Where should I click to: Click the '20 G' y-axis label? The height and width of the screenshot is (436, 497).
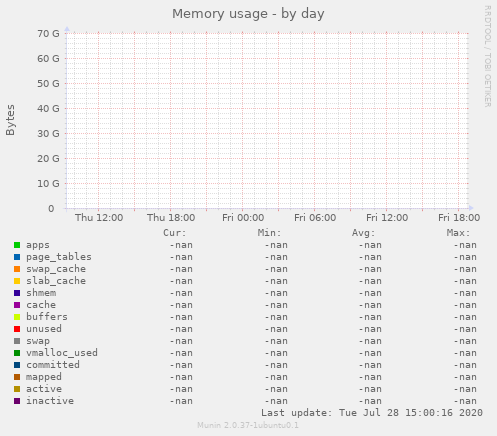[x=48, y=158]
